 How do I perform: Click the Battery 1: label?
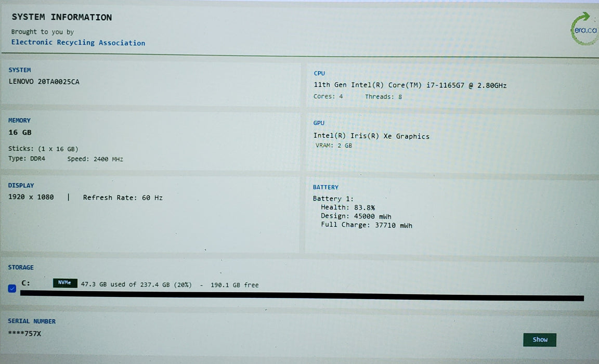click(x=333, y=199)
